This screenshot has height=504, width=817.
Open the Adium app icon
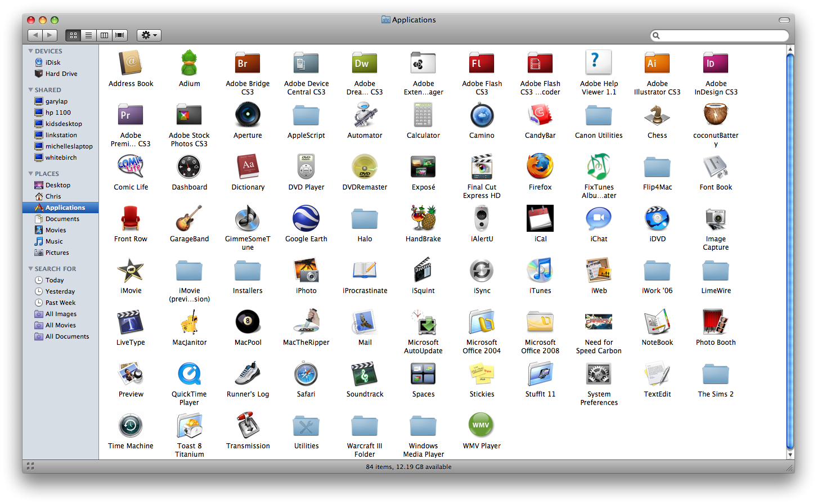189,63
